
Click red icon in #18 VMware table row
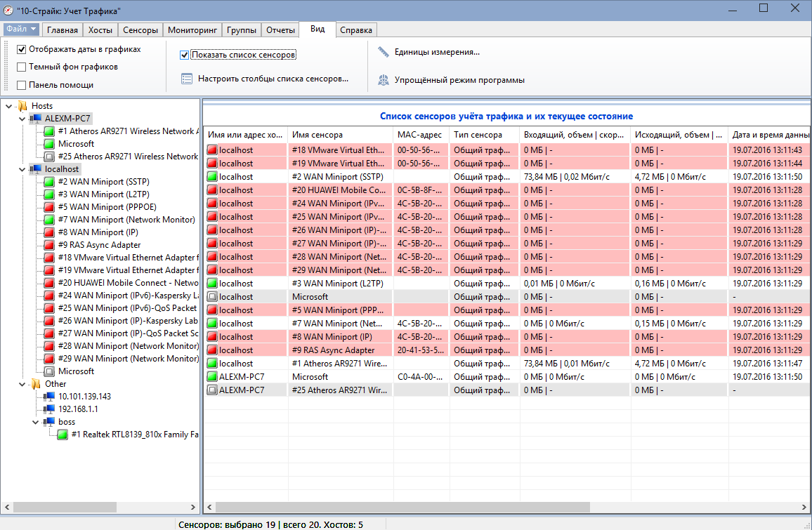pos(212,150)
